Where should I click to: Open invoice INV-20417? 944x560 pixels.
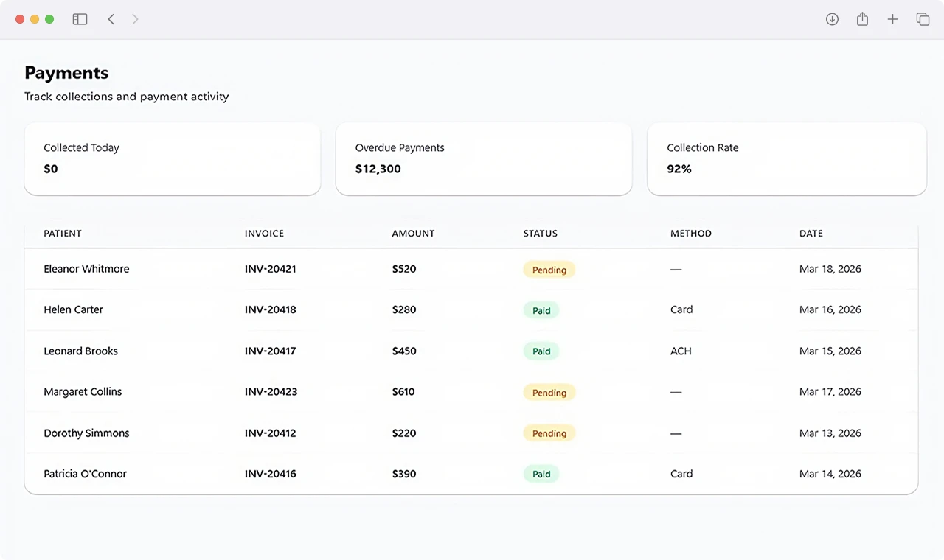(x=271, y=351)
